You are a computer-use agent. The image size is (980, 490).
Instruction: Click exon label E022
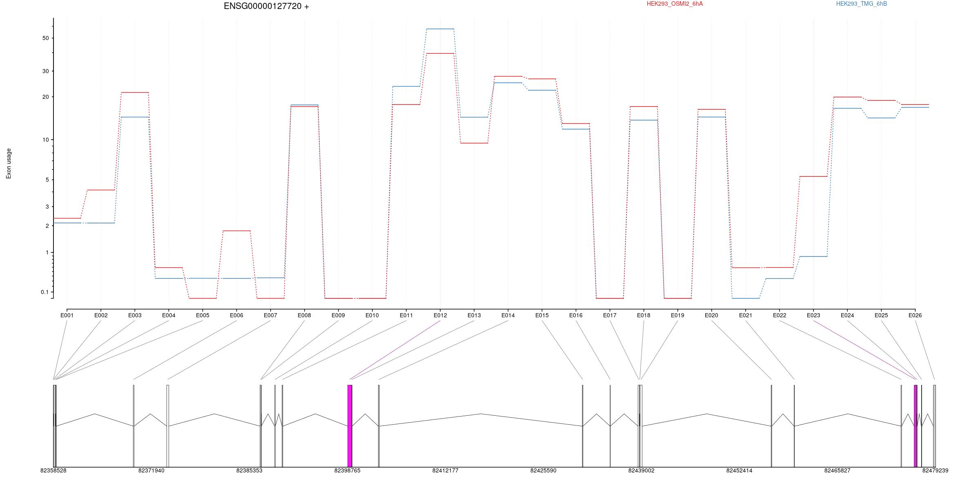[780, 315]
